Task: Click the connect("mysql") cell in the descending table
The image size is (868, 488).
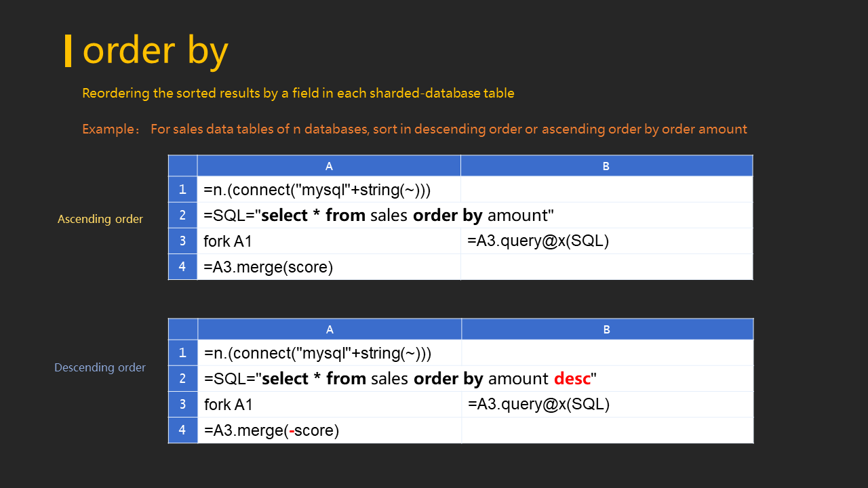Action: point(330,353)
